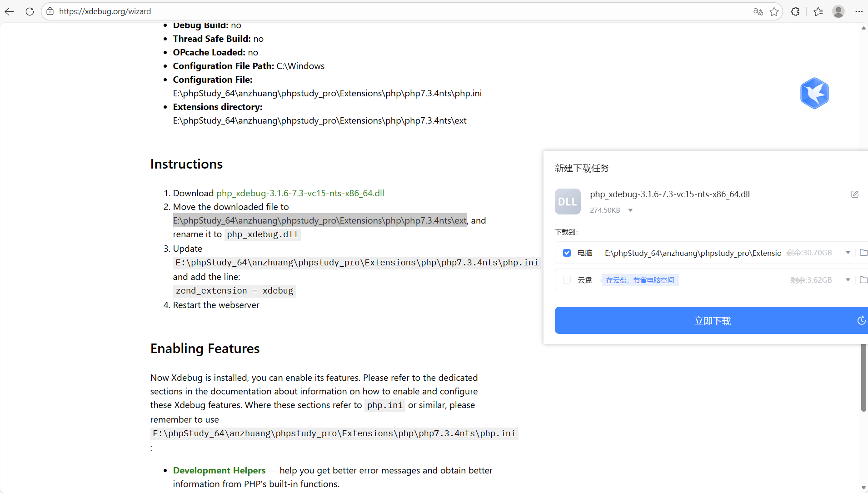This screenshot has height=493, width=868.
Task: Click the Enabling Features heading
Action: (205, 349)
